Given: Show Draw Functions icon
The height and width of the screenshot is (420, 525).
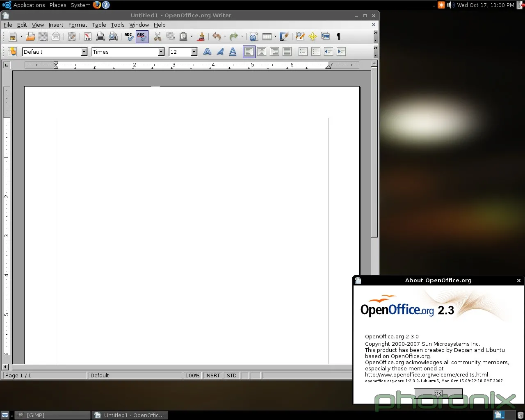Looking at the screenshot, I should [284, 37].
